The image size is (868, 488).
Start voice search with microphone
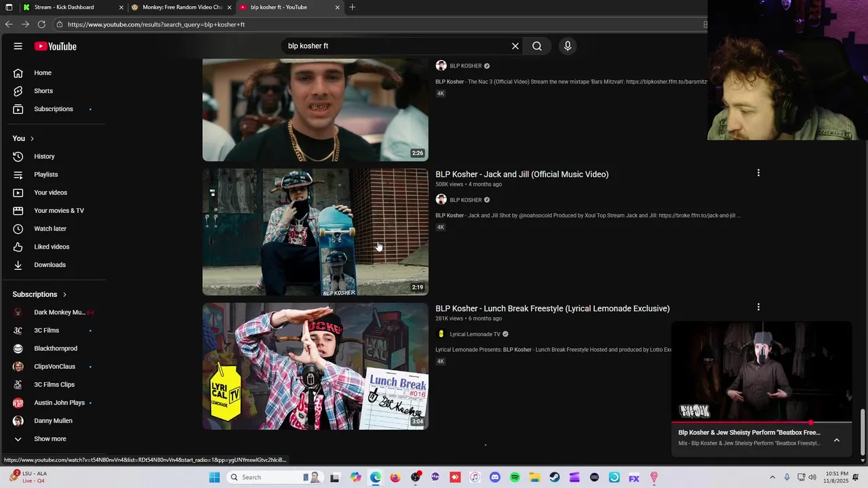pyautogui.click(x=568, y=46)
